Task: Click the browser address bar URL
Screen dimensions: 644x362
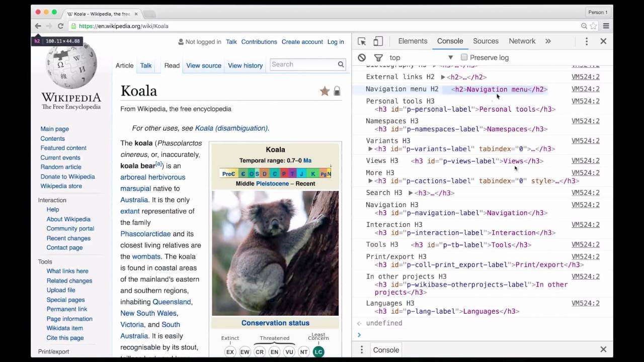Action: click(x=124, y=26)
